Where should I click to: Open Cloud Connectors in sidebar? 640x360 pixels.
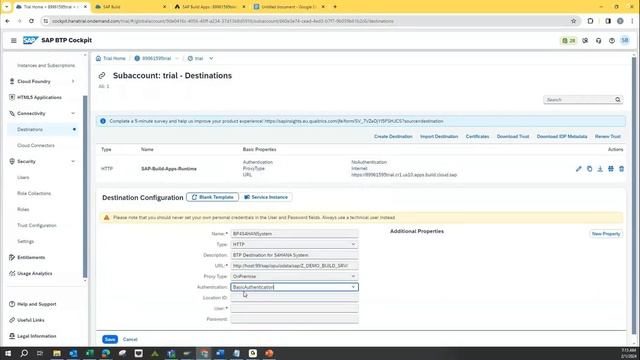[36, 145]
